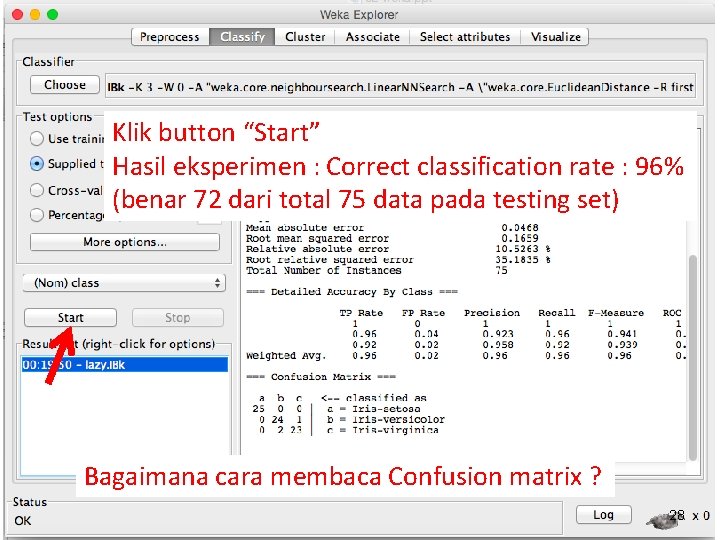Screen dimensions: 720x540
Task: Click the 'Relative absolute error' line
Action: click(398, 249)
